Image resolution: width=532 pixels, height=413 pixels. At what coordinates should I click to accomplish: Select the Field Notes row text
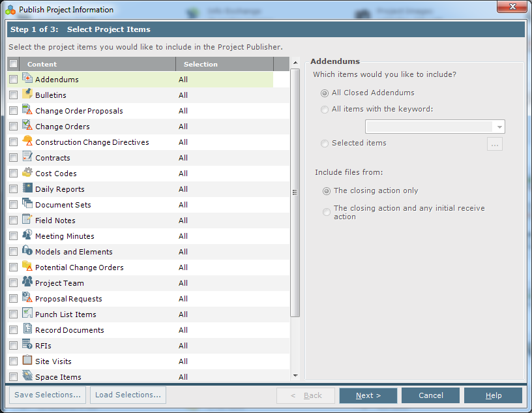[55, 221]
